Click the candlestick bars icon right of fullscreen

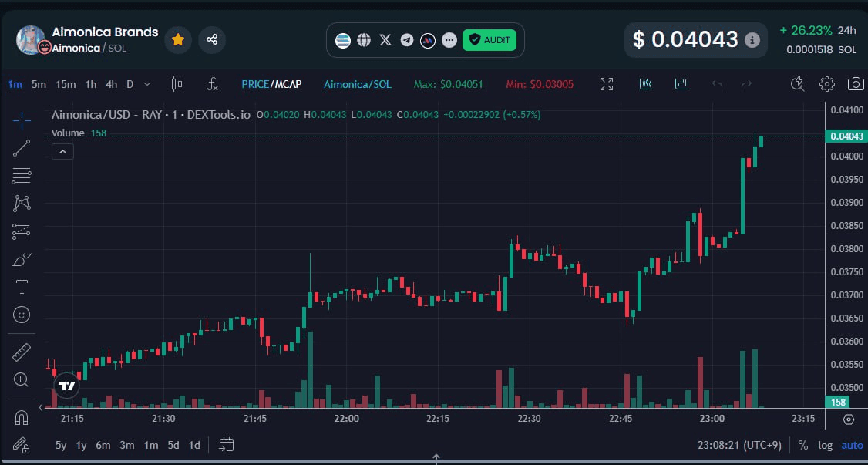645,84
